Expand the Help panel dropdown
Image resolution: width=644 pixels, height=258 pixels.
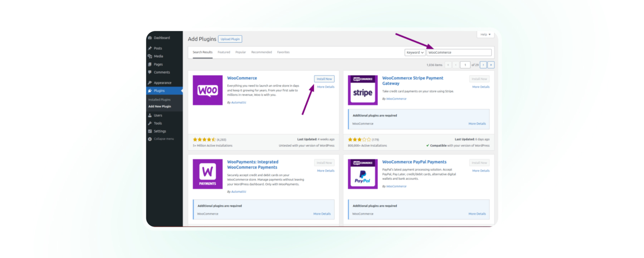coord(485,34)
